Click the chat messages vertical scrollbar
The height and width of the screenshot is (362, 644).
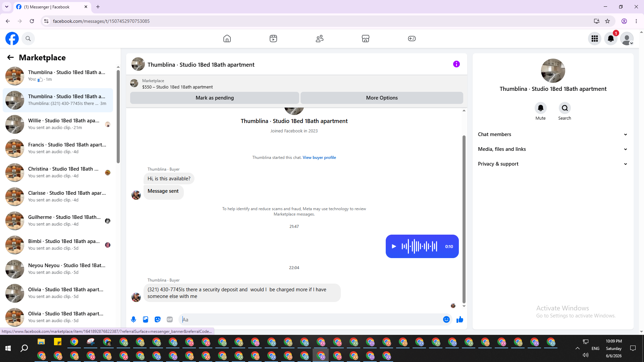(464, 220)
